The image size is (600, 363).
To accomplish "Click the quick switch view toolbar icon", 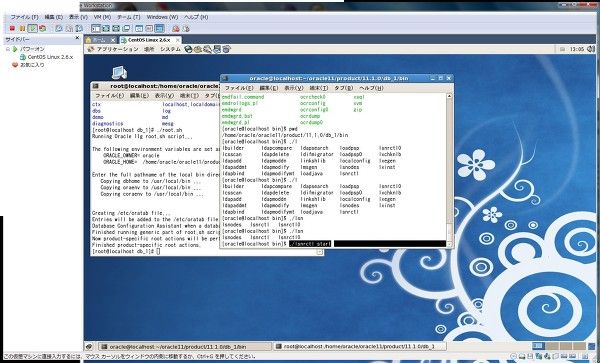I will pos(106,28).
